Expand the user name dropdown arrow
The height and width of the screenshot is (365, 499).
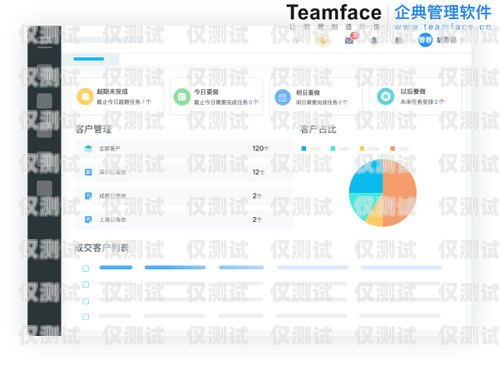point(462,40)
